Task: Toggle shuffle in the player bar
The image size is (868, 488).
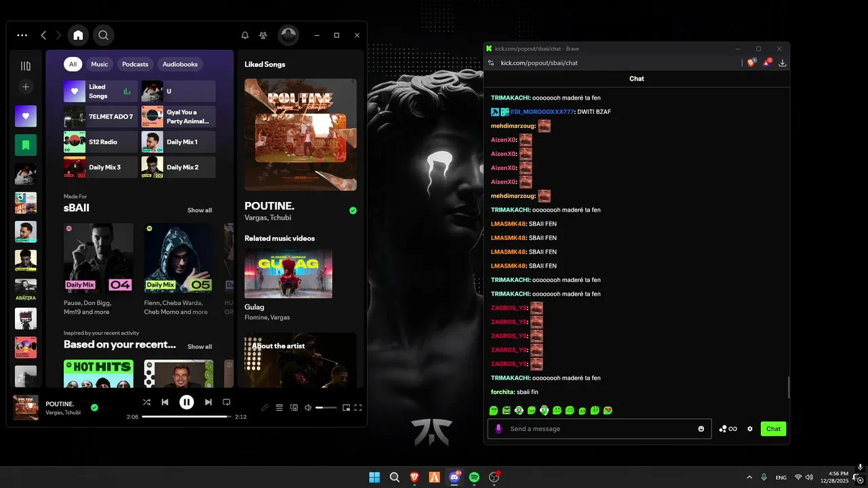Action: [146, 402]
